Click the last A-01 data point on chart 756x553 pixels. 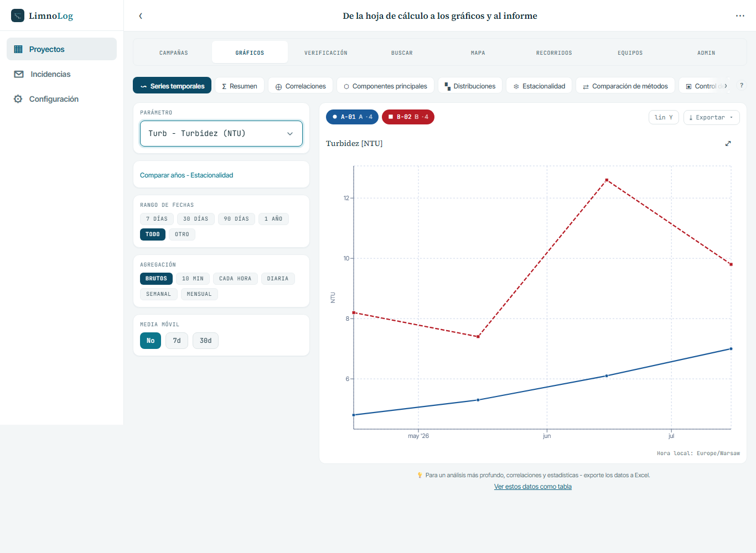tap(731, 349)
